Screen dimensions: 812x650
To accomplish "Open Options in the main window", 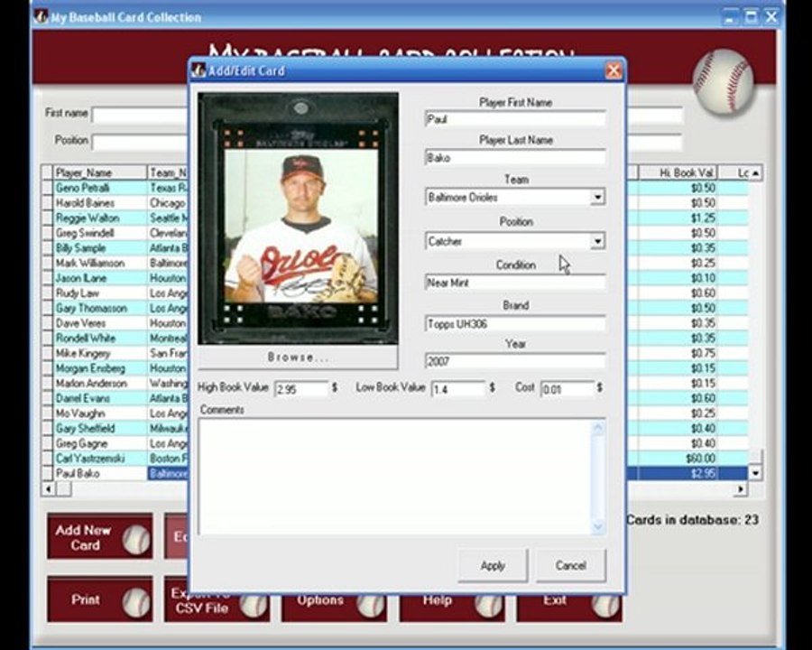I will click(334, 608).
